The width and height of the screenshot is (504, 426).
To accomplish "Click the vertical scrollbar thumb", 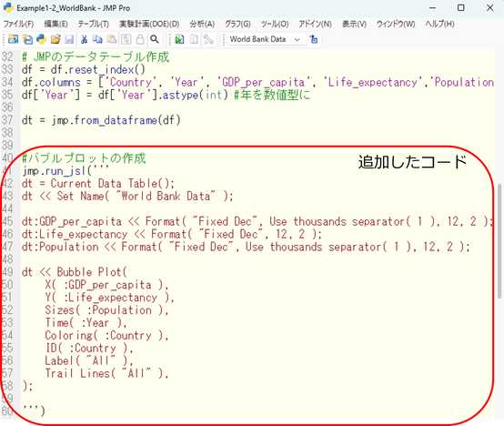I will pos(499,241).
